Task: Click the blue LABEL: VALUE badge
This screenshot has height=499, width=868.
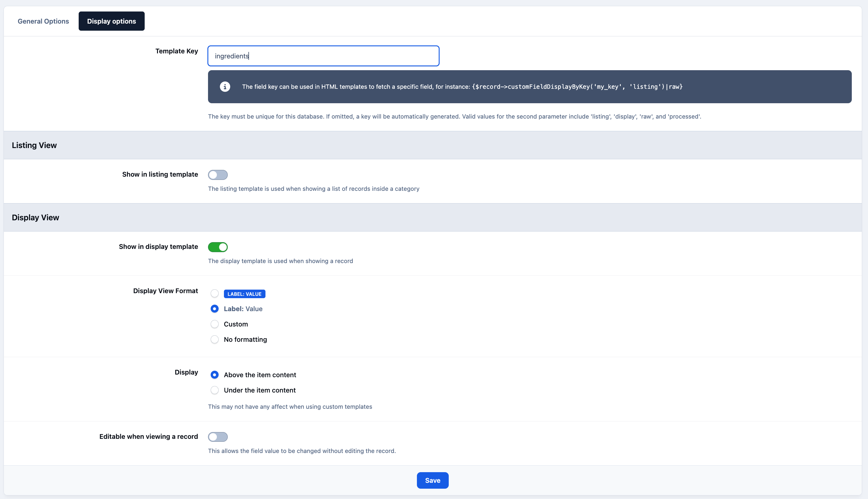Action: point(245,294)
